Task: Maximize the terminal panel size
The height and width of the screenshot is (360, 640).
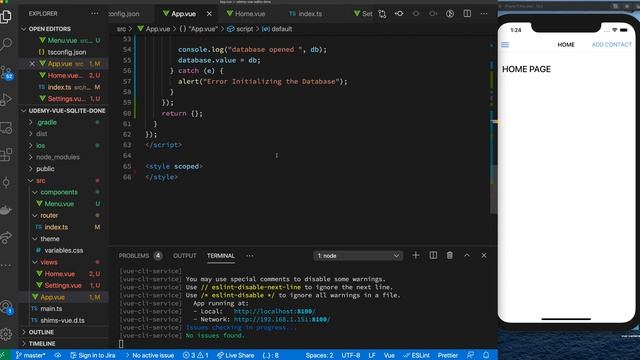Action: (467, 256)
